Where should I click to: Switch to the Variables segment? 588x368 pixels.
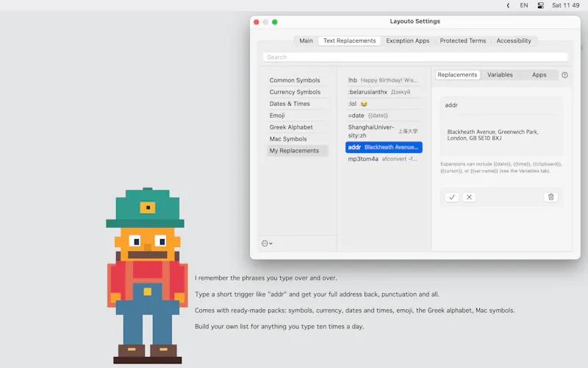[x=500, y=75]
